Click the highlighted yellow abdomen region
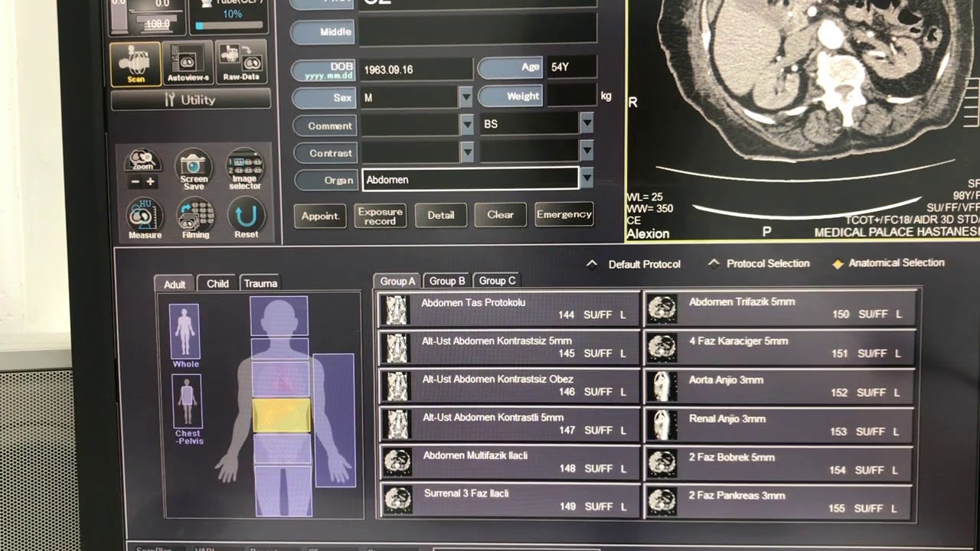 click(282, 415)
